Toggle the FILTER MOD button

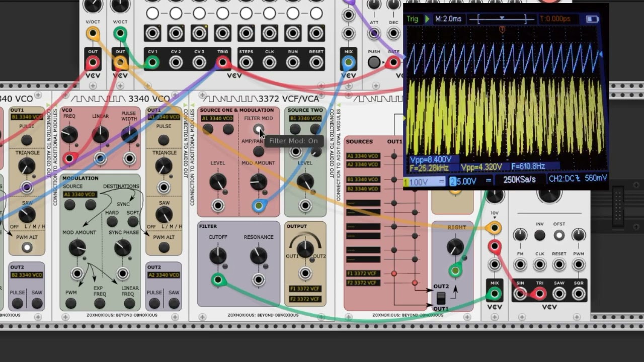coord(258,130)
